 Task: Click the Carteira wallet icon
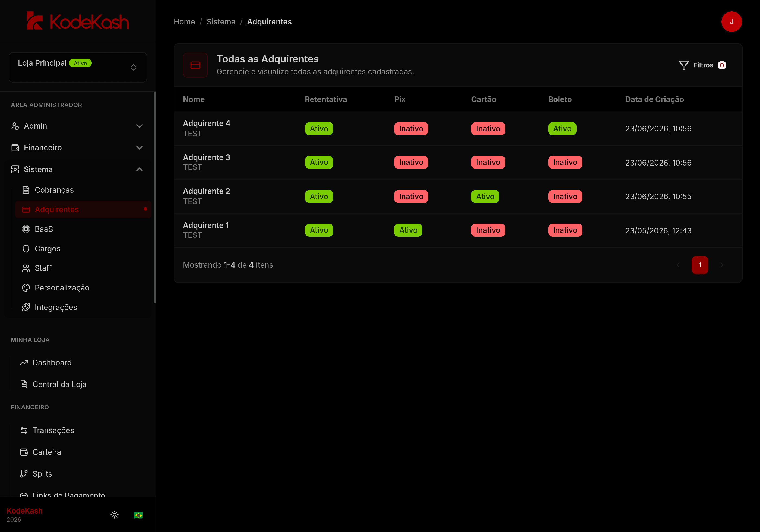[24, 452]
